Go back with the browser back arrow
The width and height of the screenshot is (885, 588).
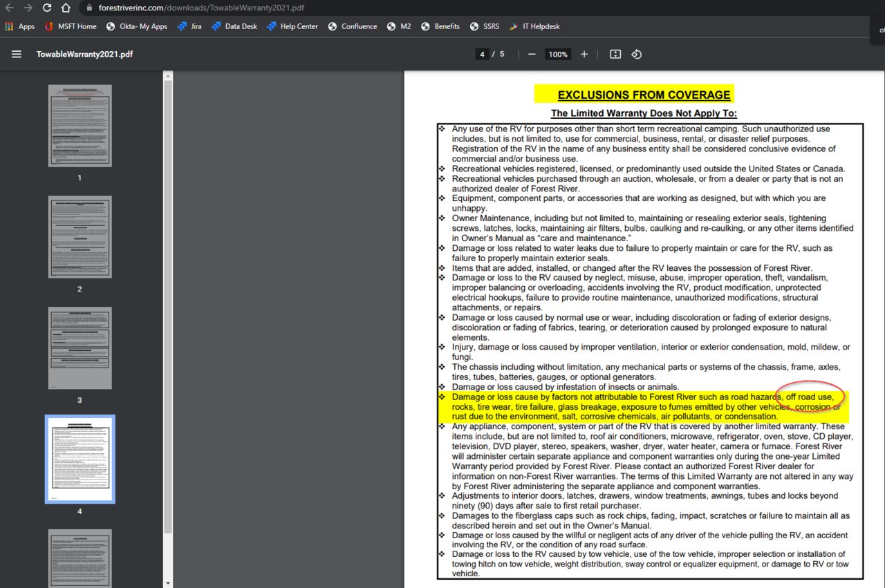tap(10, 8)
